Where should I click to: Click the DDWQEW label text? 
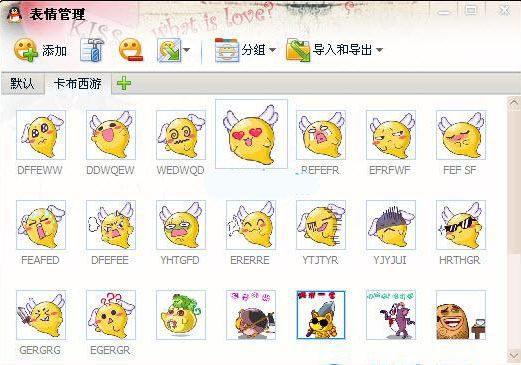pyautogui.click(x=110, y=170)
